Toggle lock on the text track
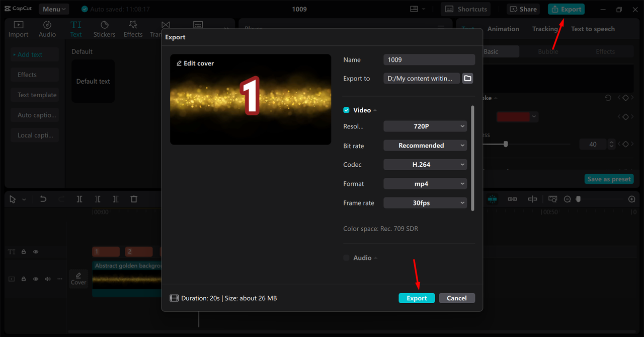 pyautogui.click(x=24, y=252)
